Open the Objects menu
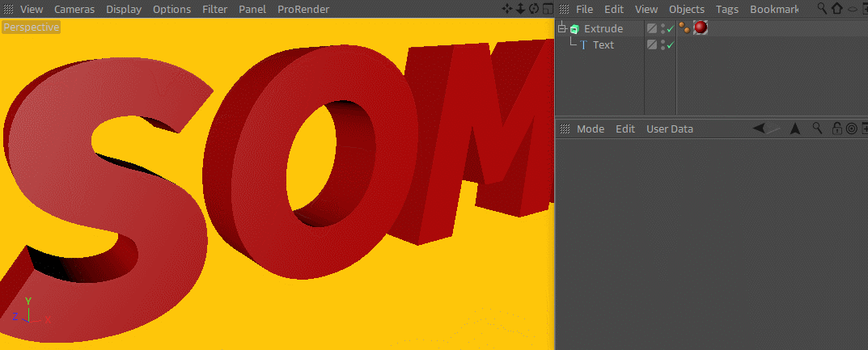Screen dimensions: 868x350 (687, 10)
